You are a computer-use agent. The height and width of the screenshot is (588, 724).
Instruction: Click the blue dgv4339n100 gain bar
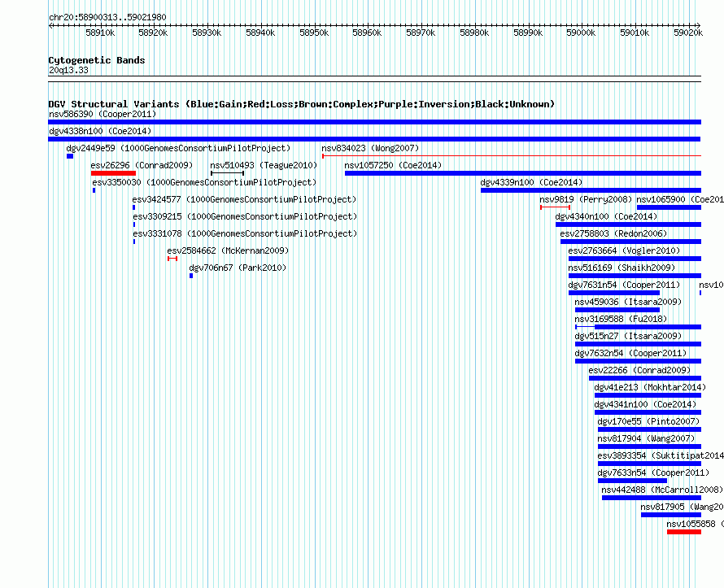pyautogui.click(x=591, y=190)
